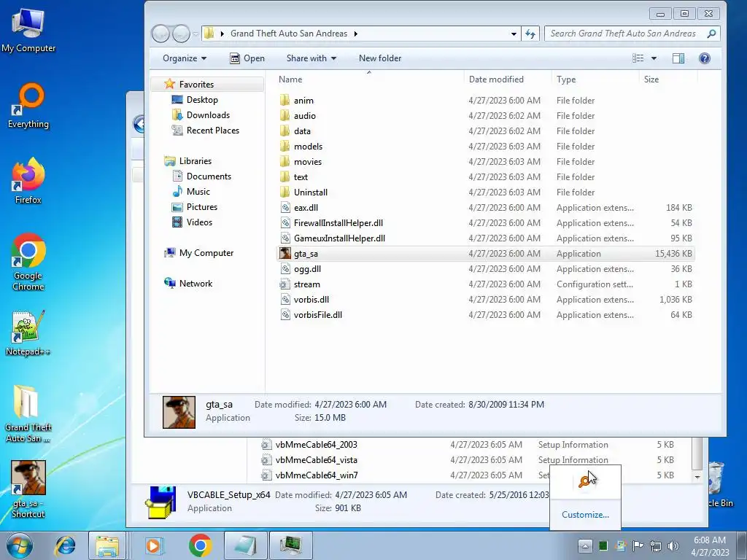Click the back navigation arrow
This screenshot has width=747, height=560.
pyautogui.click(x=160, y=34)
